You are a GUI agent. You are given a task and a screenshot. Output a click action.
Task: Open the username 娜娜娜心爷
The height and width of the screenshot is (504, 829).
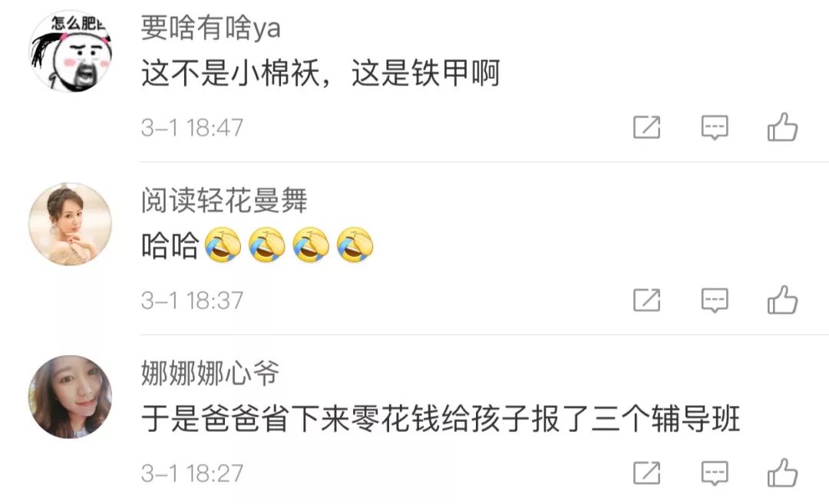(x=210, y=373)
